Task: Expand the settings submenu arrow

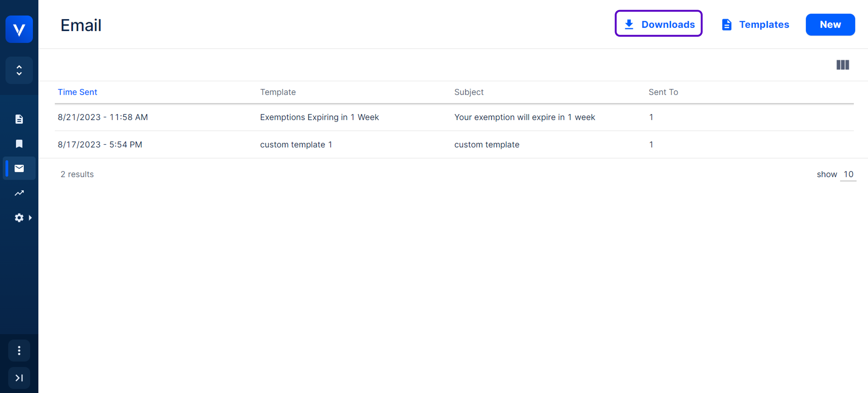Action: [x=30, y=218]
